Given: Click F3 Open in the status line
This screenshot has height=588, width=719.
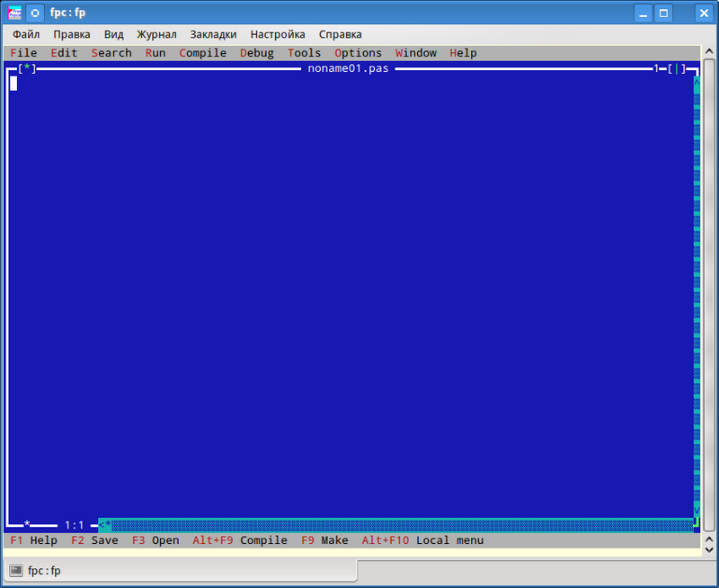Looking at the screenshot, I should 155,540.
